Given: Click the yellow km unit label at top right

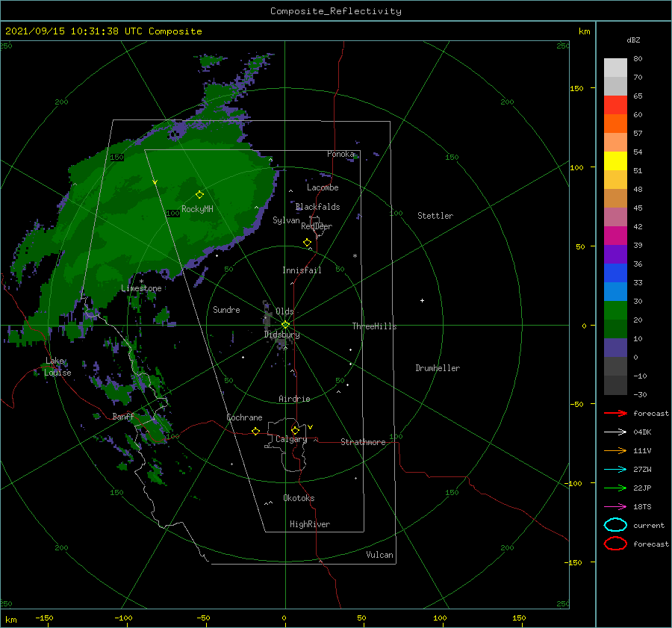Looking at the screenshot, I should pos(584,31).
